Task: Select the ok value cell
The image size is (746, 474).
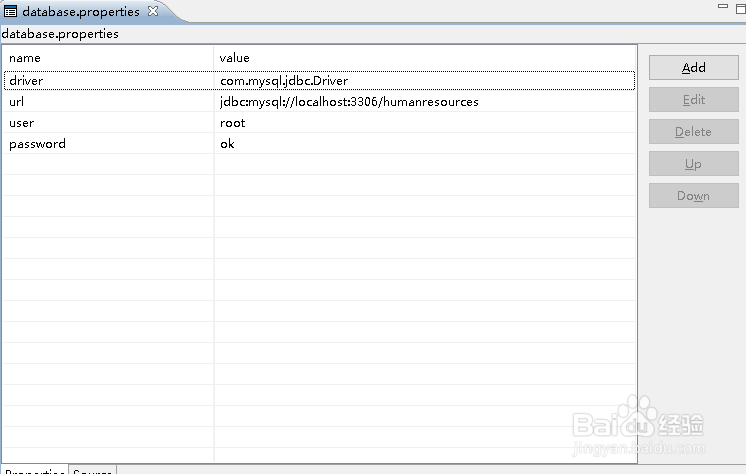Action: [425, 144]
